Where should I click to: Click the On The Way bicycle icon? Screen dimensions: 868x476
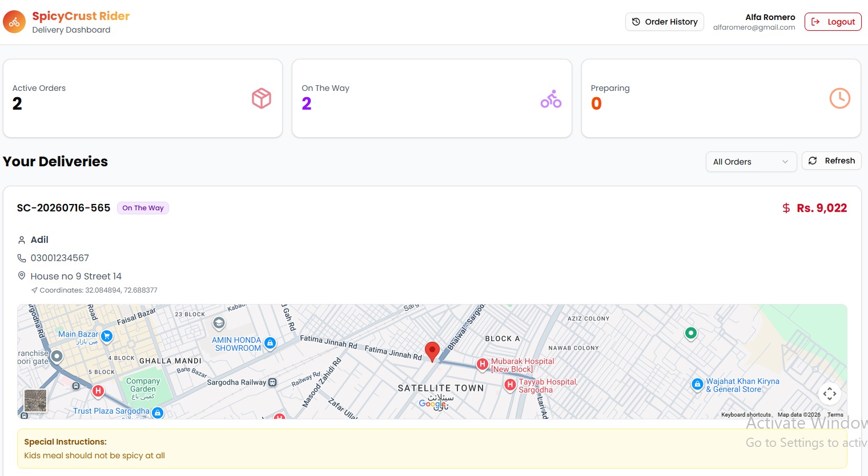pyautogui.click(x=551, y=99)
